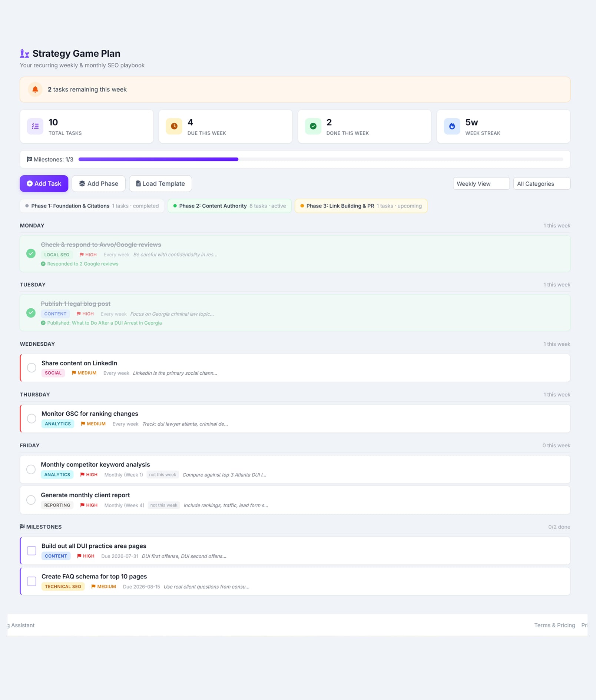Image resolution: width=596 pixels, height=700 pixels.
Task: Click the Milestones flag icon beside the progress bar
Action: coord(29,159)
